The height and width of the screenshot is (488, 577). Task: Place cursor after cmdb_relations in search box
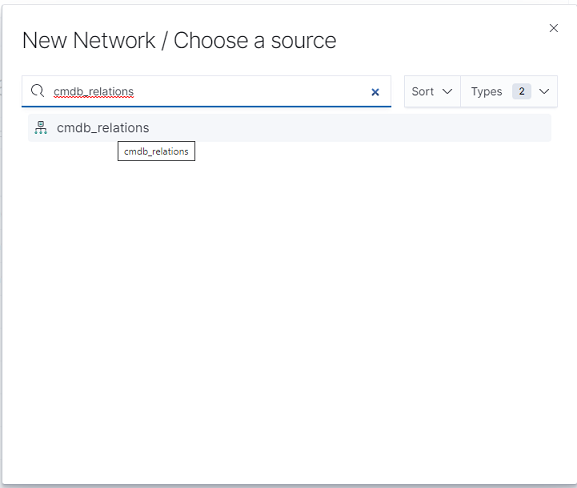point(135,91)
